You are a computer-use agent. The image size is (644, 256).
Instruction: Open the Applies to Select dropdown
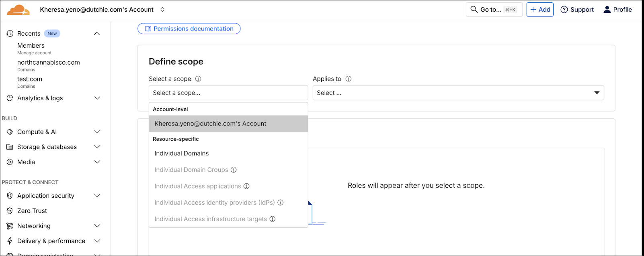tap(458, 93)
